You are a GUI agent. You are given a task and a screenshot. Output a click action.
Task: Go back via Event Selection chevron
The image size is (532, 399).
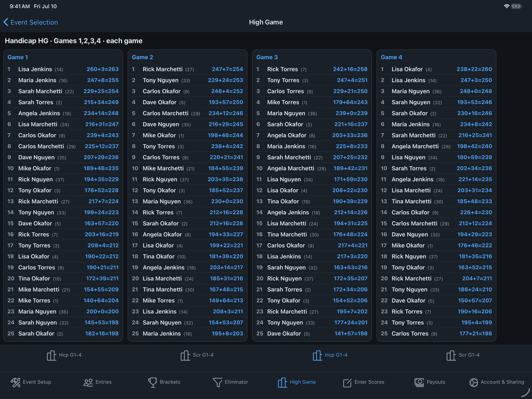6,22
